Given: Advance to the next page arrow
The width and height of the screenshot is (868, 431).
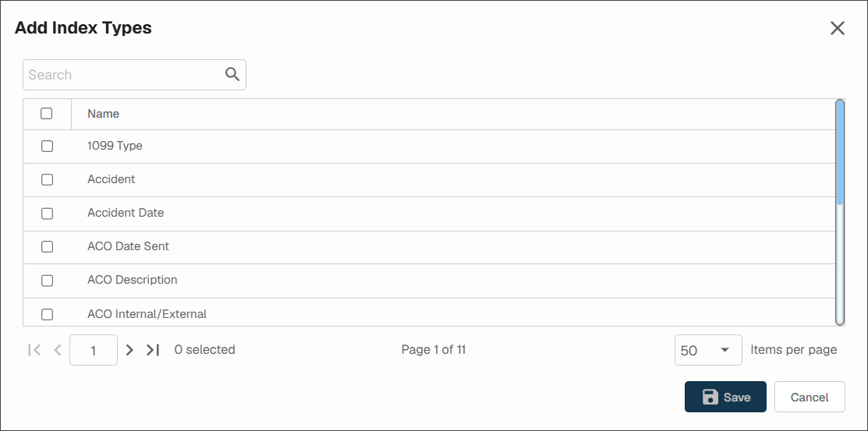Looking at the screenshot, I should pos(129,350).
